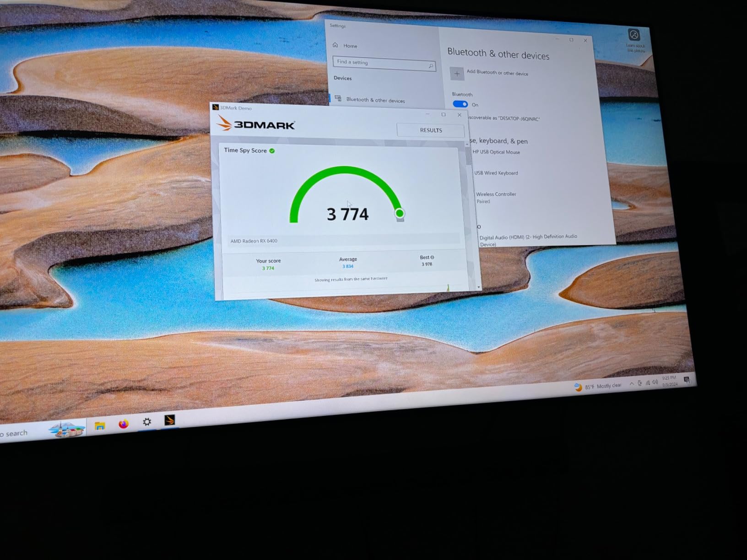
Task: Click the Time Spy Score heading
Action: (245, 150)
